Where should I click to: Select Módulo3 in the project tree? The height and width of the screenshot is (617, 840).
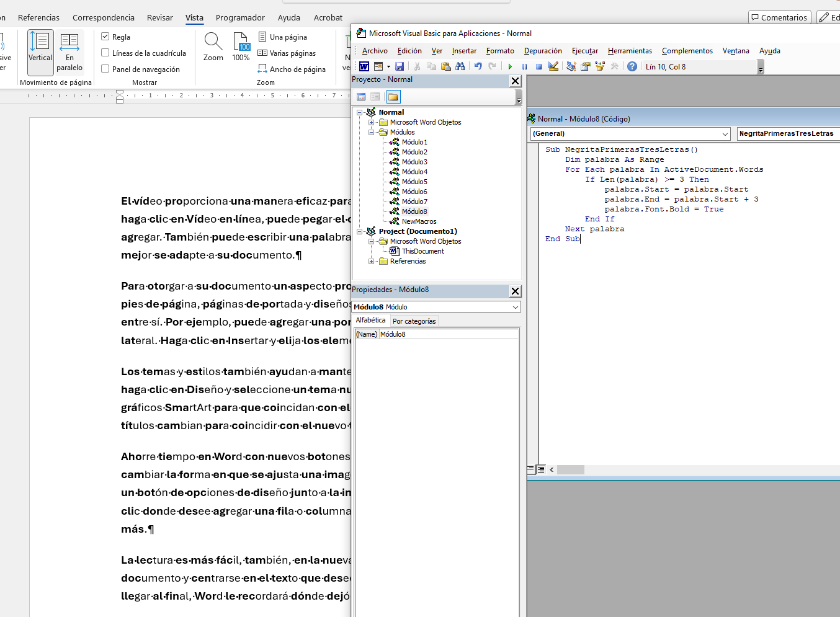point(414,162)
